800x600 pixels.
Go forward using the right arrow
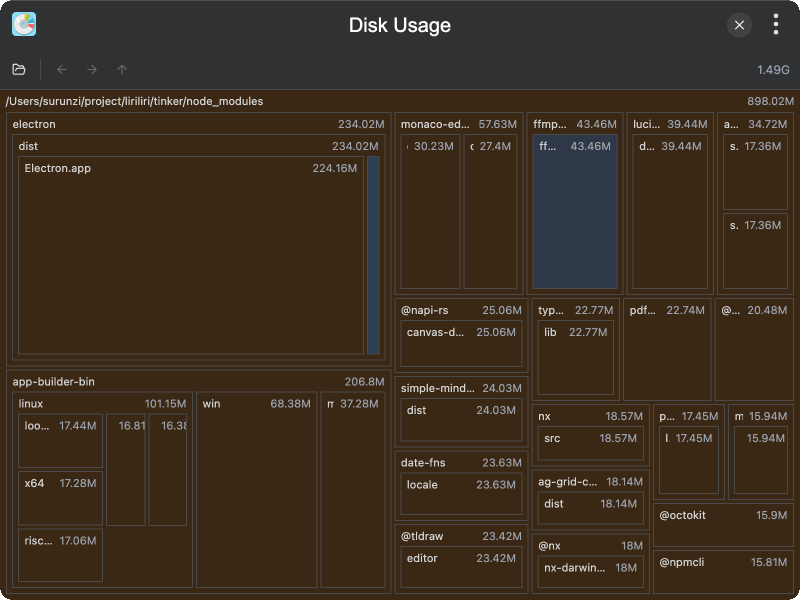(x=92, y=69)
